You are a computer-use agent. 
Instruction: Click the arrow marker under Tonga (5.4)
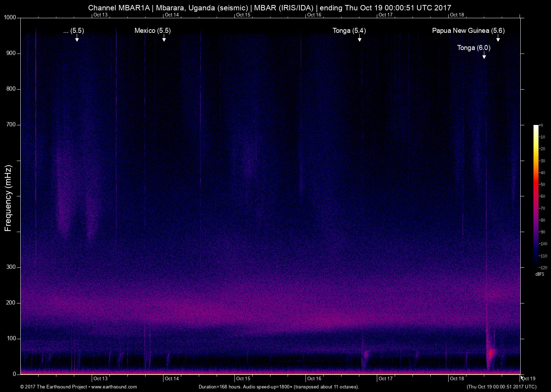(359, 39)
